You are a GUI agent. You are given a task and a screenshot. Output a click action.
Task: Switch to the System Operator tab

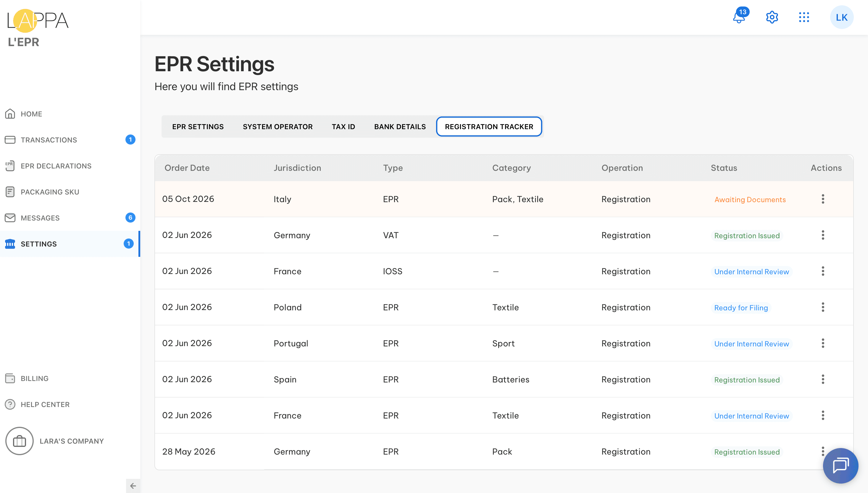point(277,127)
